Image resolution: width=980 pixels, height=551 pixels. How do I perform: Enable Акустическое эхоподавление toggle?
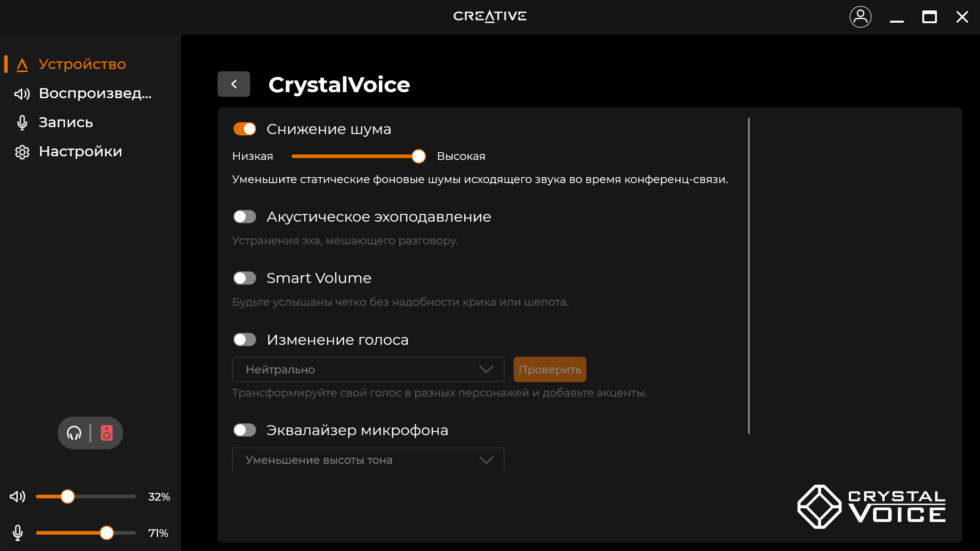tap(244, 217)
